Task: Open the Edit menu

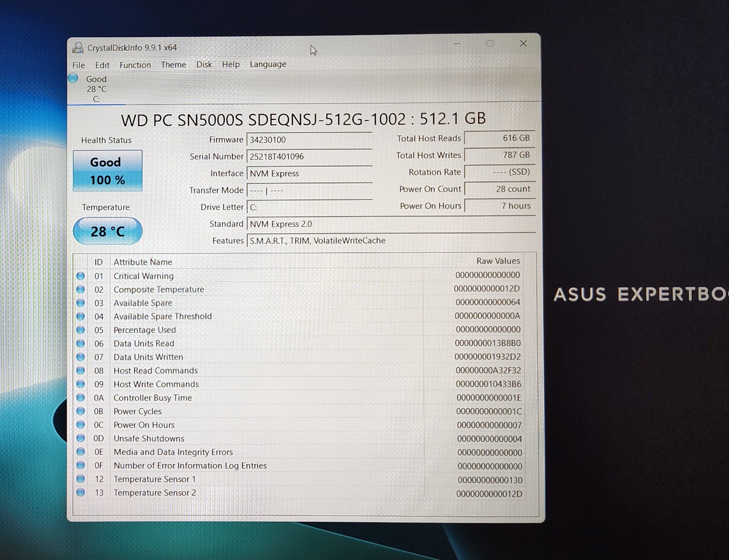Action: tap(102, 65)
